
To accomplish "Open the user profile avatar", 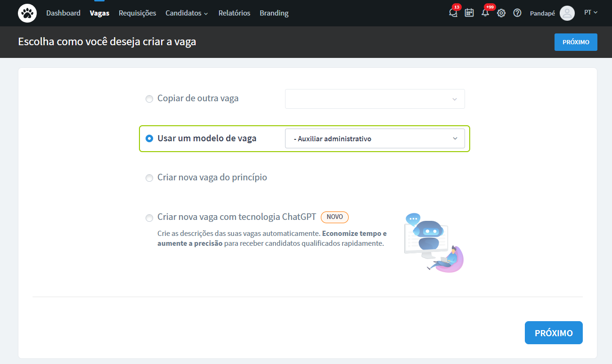I will [x=567, y=13].
